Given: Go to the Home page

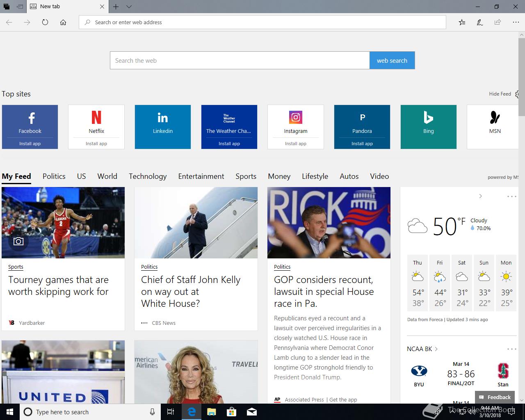Looking at the screenshot, I should (x=63, y=22).
